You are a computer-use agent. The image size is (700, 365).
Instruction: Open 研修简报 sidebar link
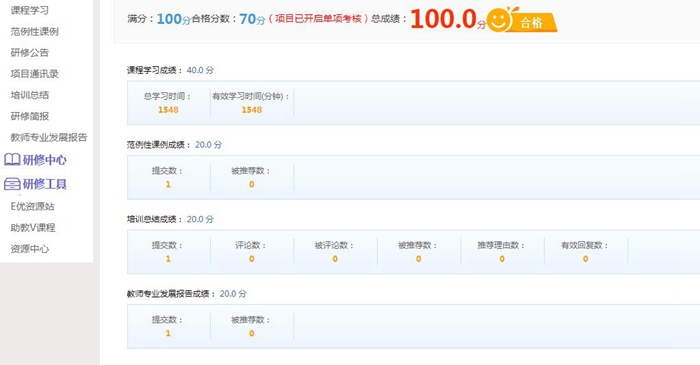pos(29,116)
